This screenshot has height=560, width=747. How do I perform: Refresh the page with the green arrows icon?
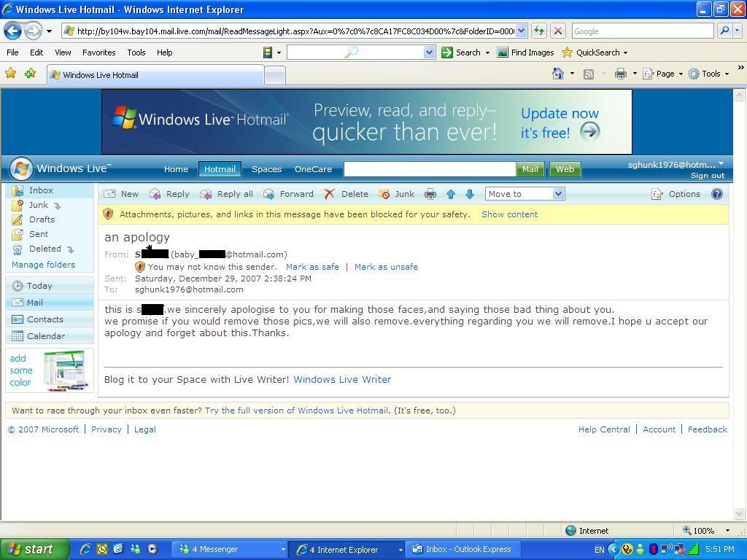point(539,31)
